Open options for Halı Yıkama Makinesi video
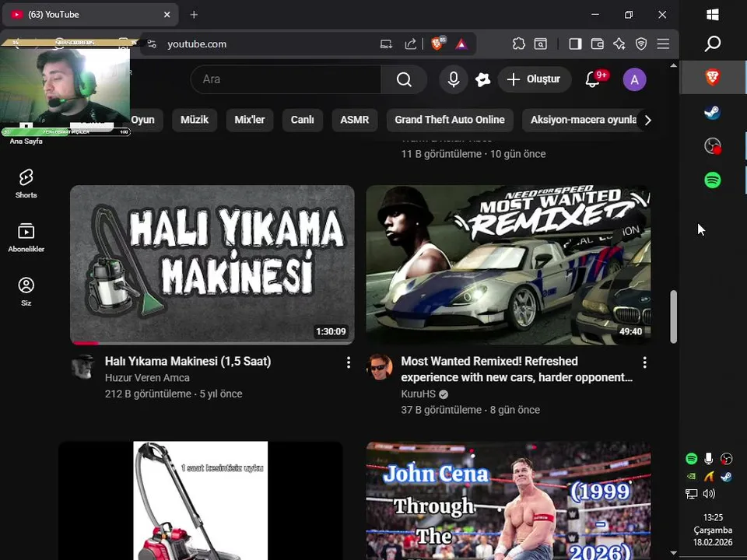Image resolution: width=747 pixels, height=560 pixels. pos(349,362)
